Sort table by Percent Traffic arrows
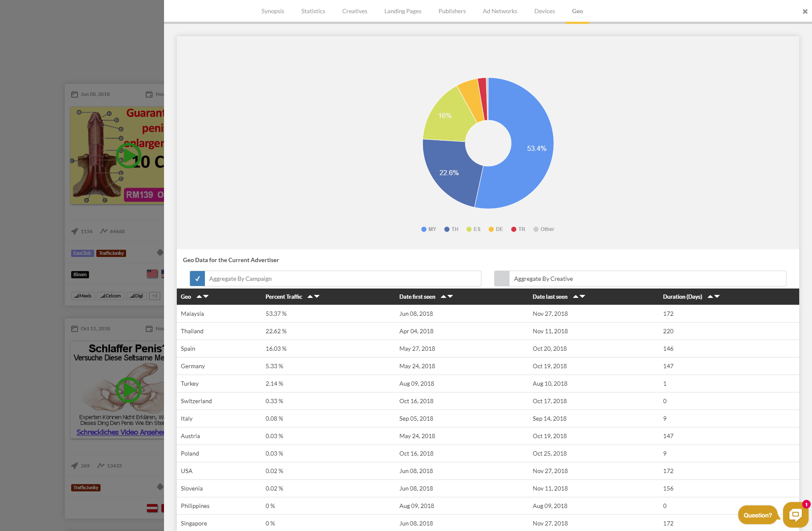The width and height of the screenshot is (812, 531). [313, 297]
